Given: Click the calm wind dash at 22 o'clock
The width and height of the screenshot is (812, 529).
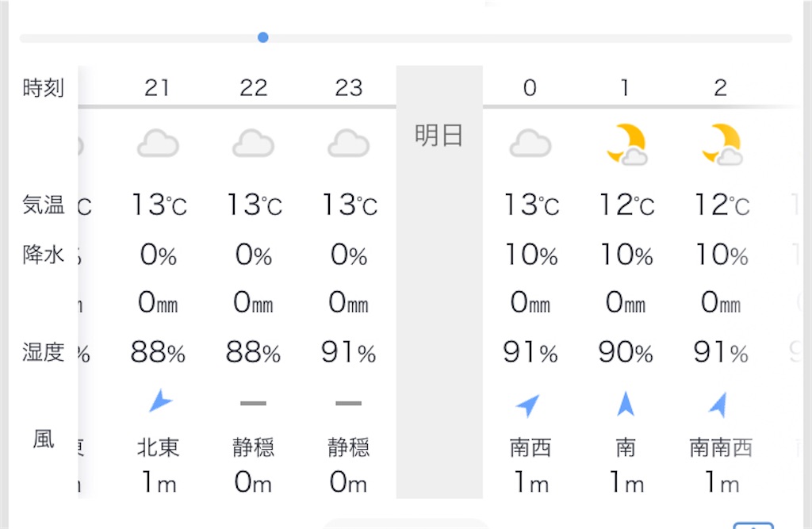Looking at the screenshot, I should [253, 403].
